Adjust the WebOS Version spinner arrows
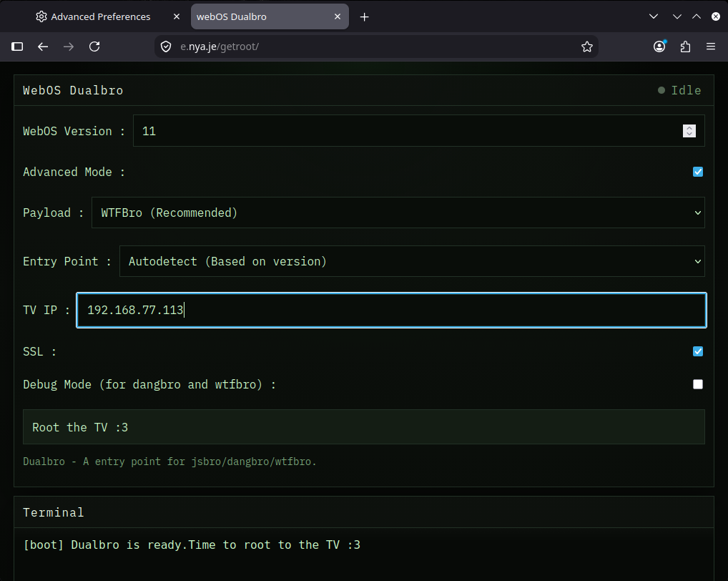 point(689,131)
